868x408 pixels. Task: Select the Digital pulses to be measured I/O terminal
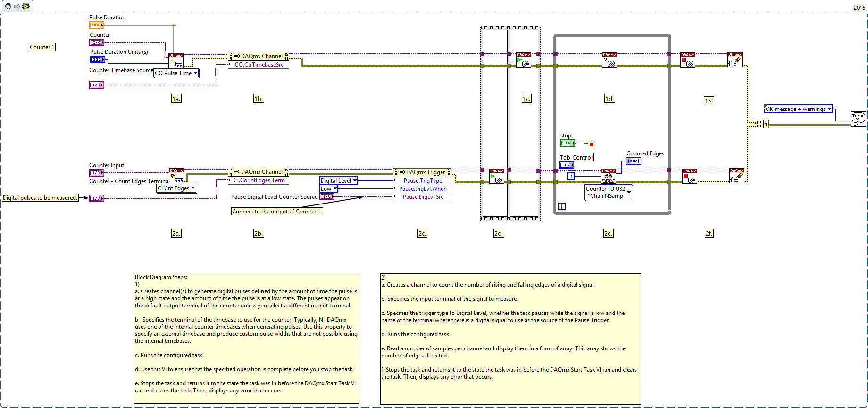96,198
